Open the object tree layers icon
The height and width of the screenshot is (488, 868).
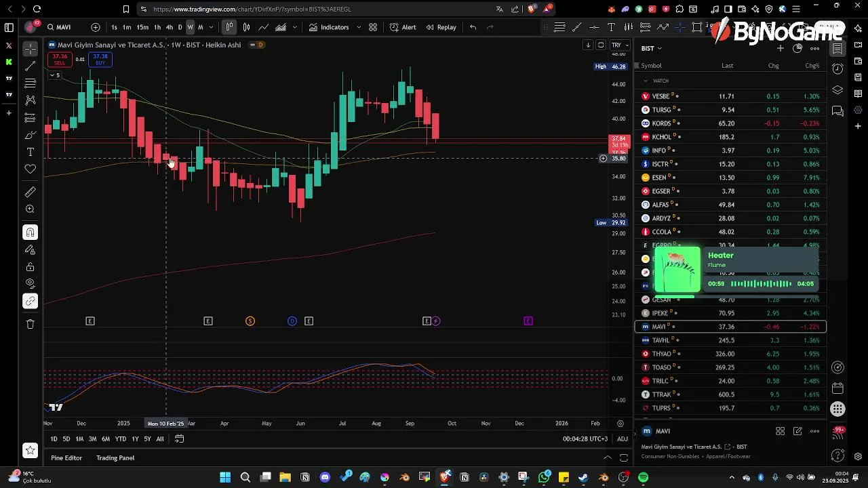[838, 90]
